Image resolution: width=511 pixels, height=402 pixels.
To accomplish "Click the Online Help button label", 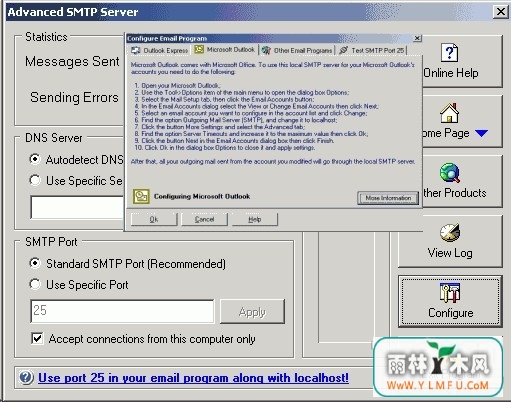I will click(451, 73).
